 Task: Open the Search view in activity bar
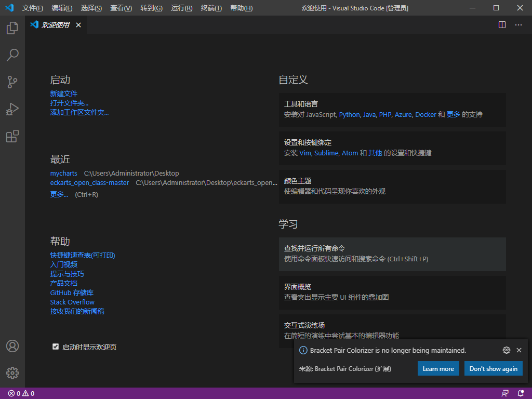pos(12,55)
